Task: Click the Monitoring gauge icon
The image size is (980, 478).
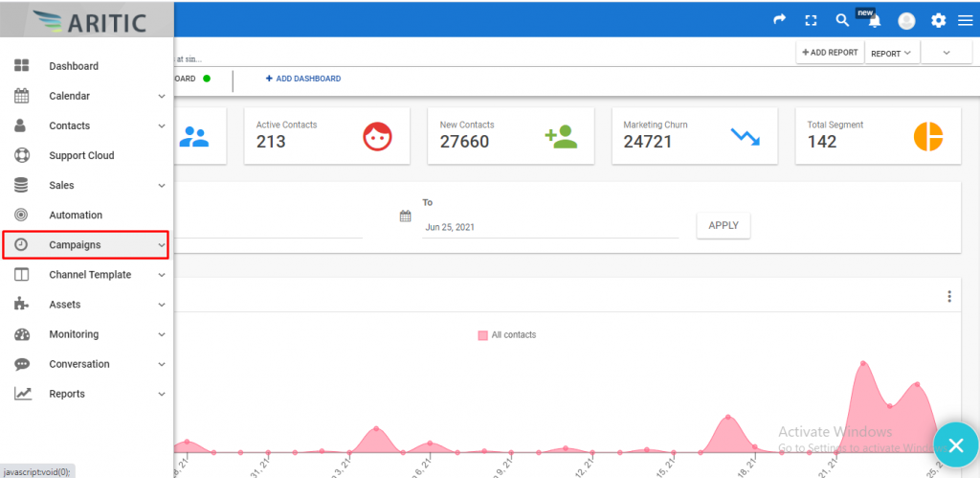Action: click(22, 334)
